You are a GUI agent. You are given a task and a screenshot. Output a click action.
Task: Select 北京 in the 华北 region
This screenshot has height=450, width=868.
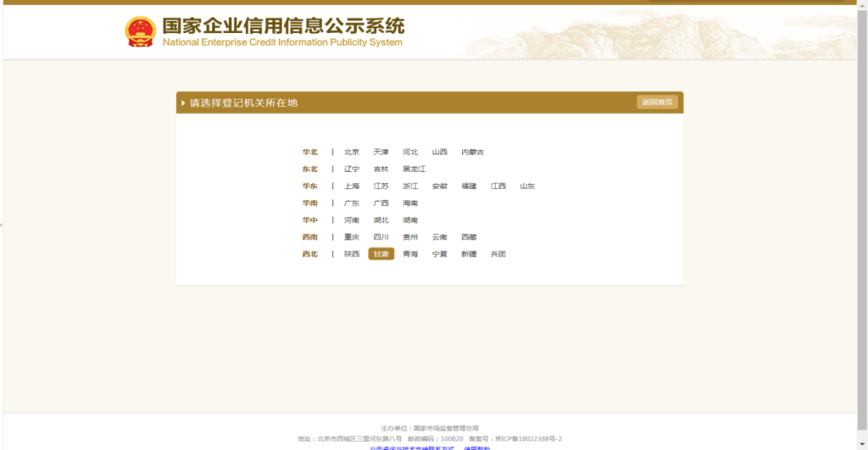click(x=352, y=152)
